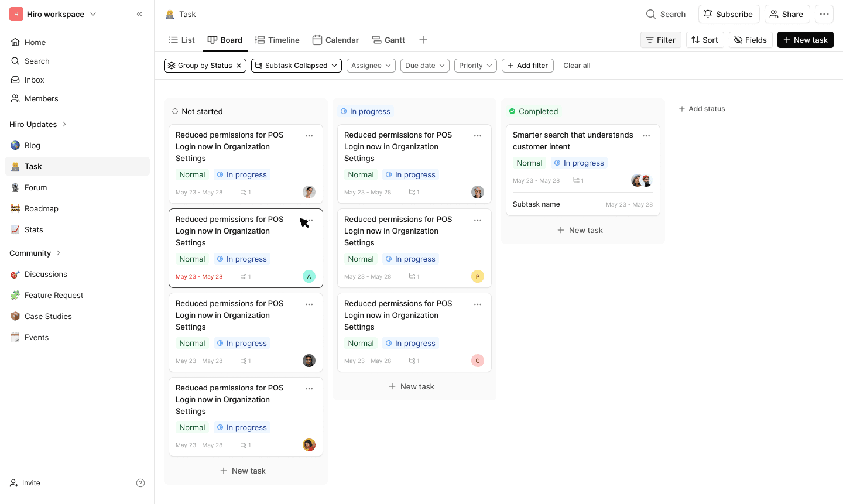Open the Sort options

point(705,40)
